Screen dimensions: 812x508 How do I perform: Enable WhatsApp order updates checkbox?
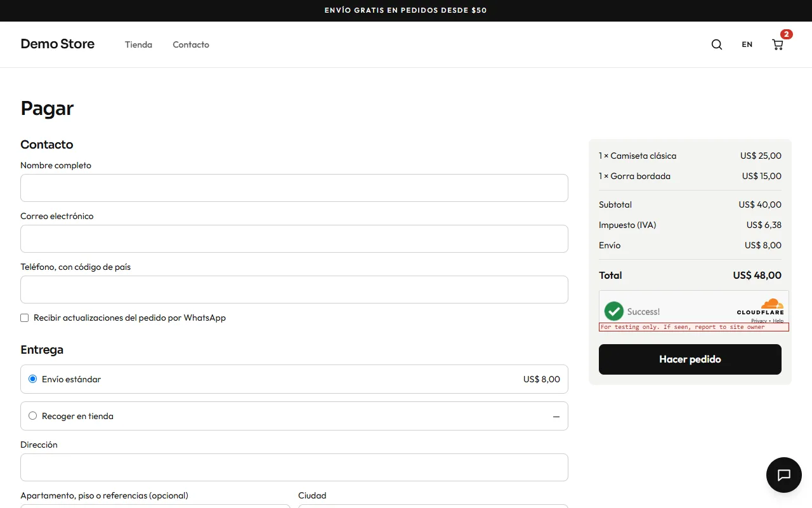tap(25, 317)
